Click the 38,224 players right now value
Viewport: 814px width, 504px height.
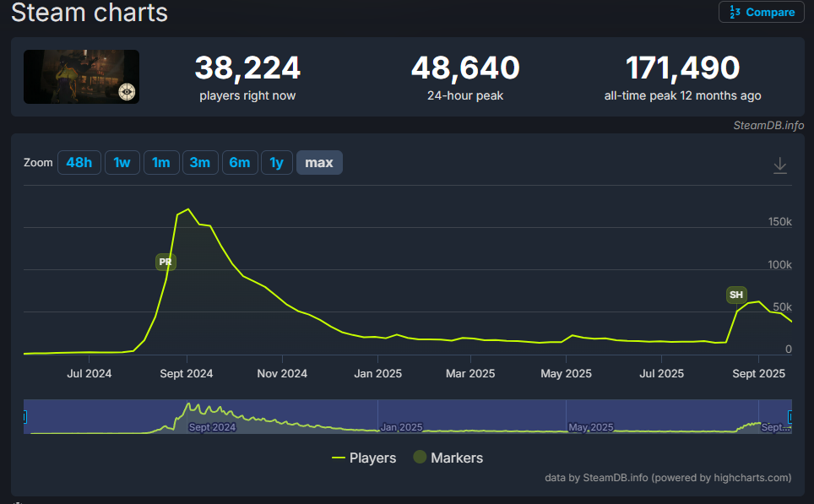pyautogui.click(x=247, y=68)
